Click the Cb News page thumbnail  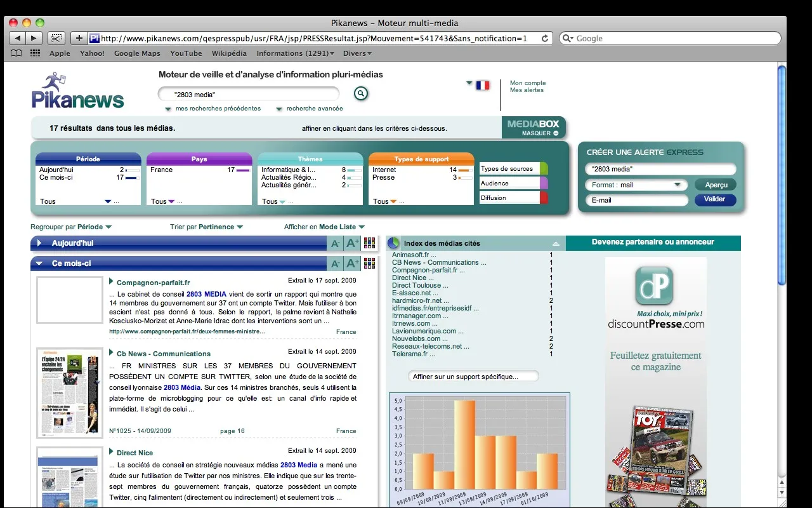click(70, 392)
